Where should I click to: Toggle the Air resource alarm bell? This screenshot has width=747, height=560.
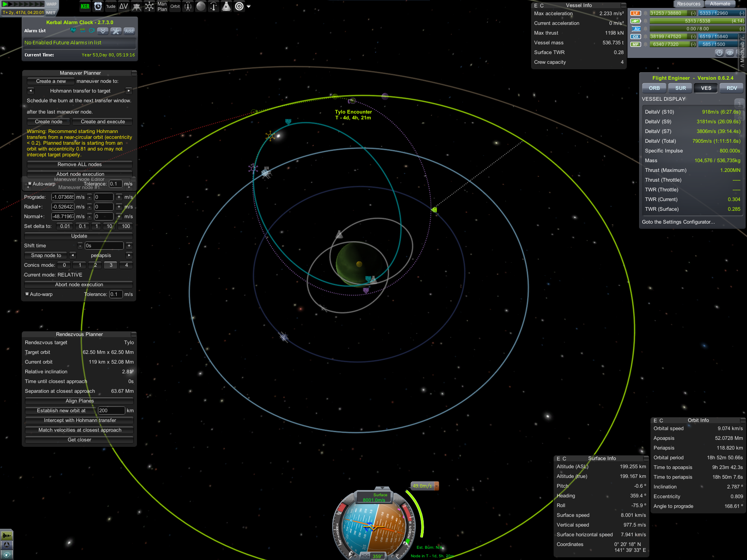click(645, 29)
